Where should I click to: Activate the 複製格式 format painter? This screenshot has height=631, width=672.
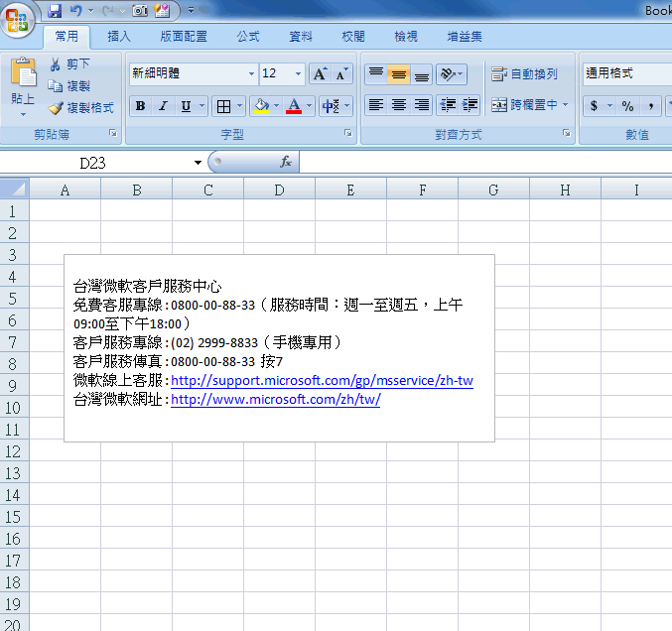click(x=81, y=108)
